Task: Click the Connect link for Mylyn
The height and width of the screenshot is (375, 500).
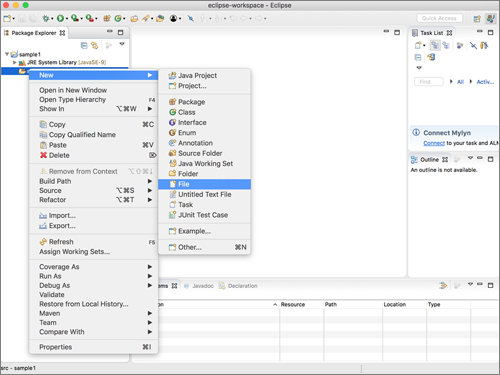Action: (x=434, y=143)
